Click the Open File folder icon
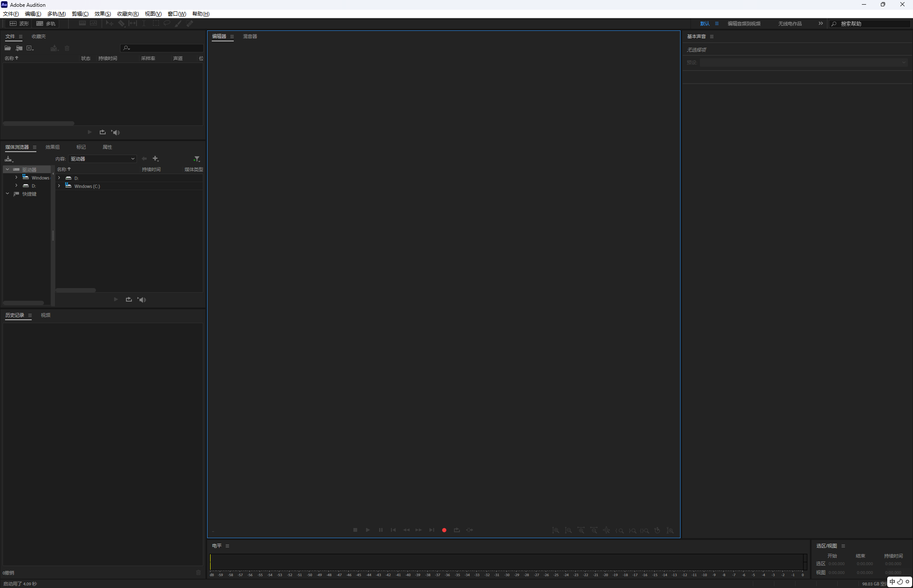 pos(8,48)
